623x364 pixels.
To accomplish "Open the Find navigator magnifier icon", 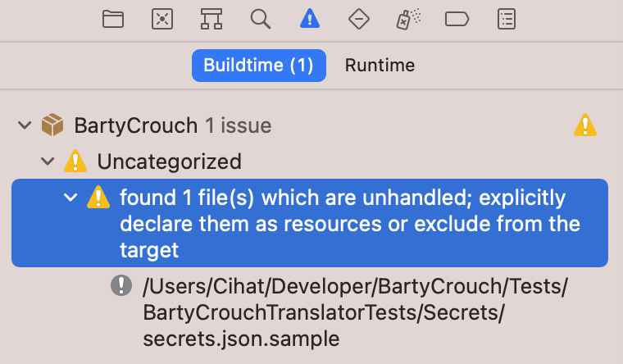I will tap(261, 19).
